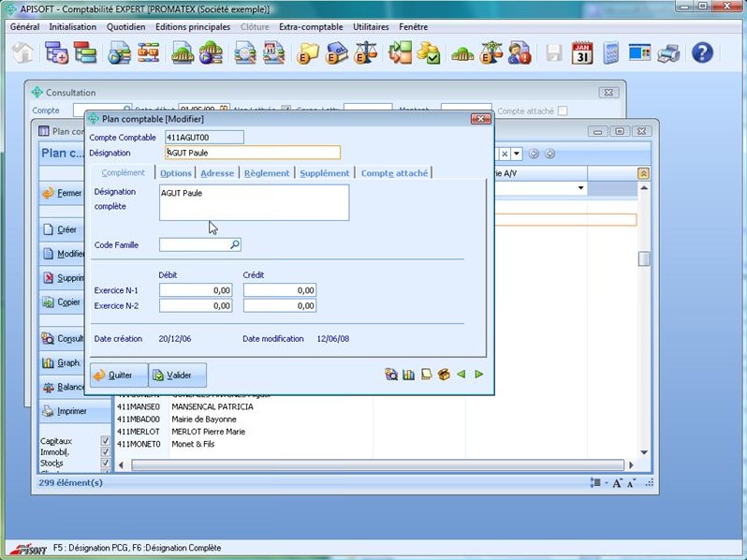
Task: Click the orange collapse chevron in grid header
Action: (643, 173)
